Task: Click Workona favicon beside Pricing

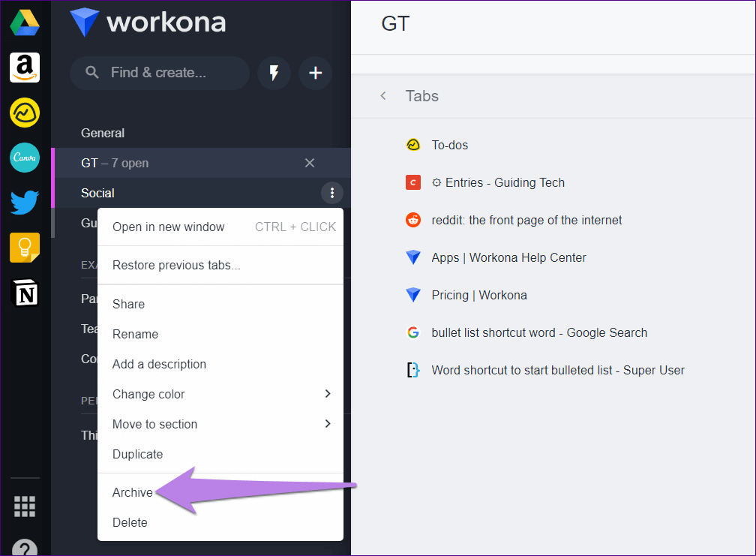Action: coord(413,295)
